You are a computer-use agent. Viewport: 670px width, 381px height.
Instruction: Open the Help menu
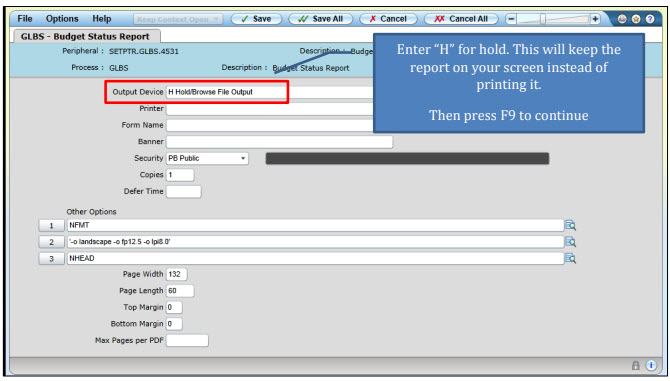tap(102, 19)
